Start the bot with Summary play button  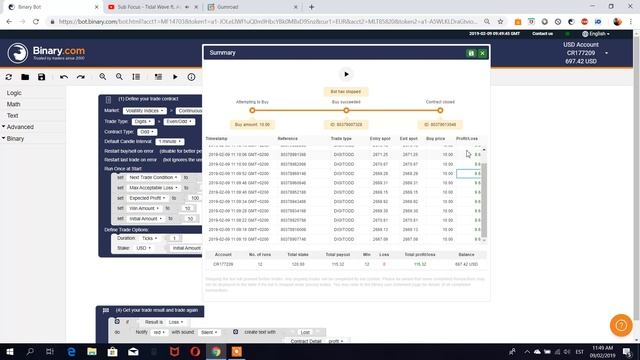(346, 74)
